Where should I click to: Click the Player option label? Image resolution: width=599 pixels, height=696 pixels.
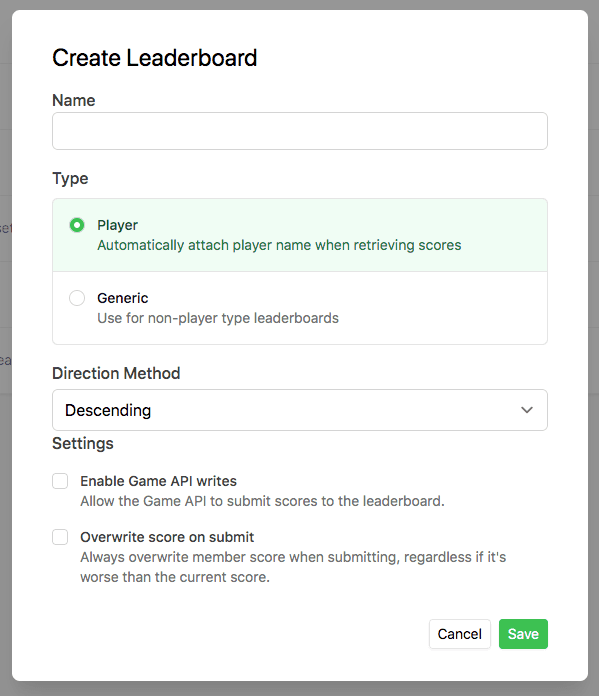pos(118,225)
